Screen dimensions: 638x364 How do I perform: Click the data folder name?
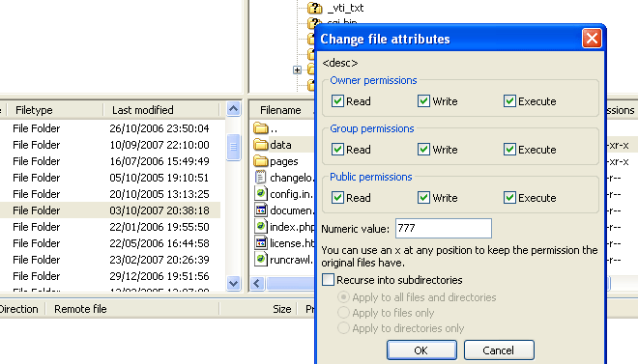coord(280,145)
